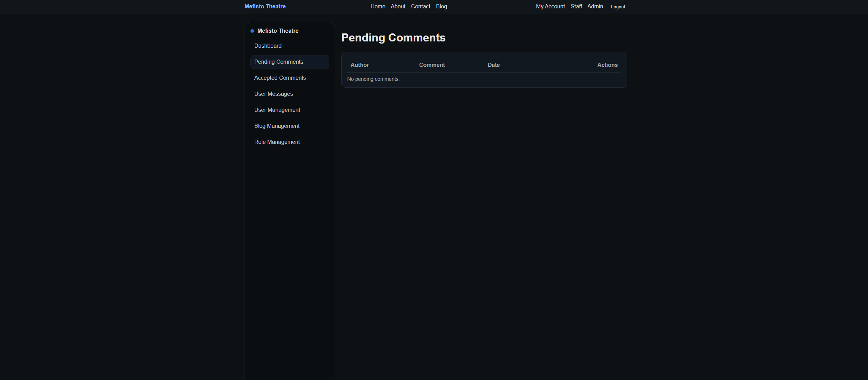Open Role Management

pos(277,142)
